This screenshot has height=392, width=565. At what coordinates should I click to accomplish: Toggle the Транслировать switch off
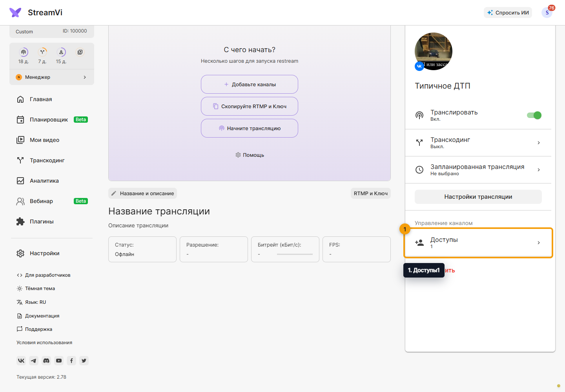pos(534,115)
